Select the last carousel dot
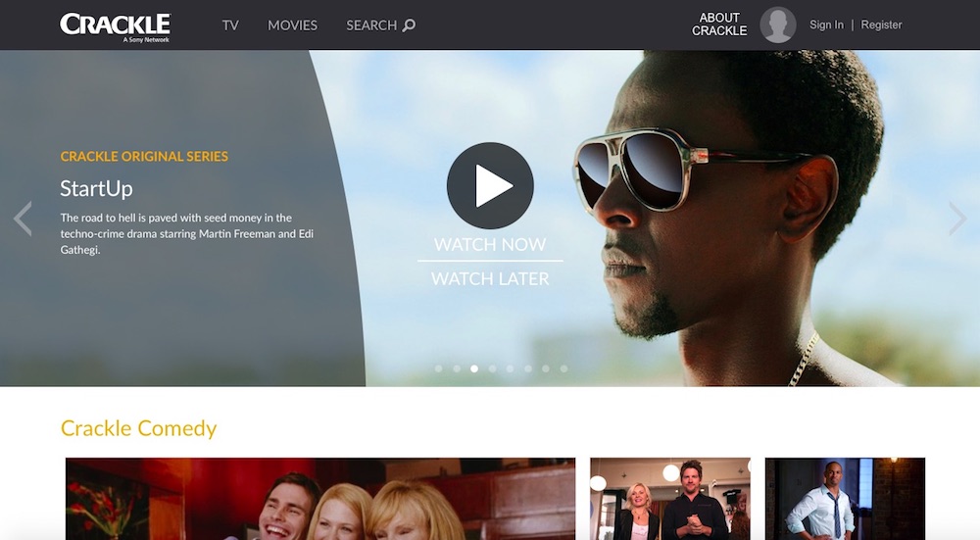This screenshot has width=980, height=540. click(563, 369)
